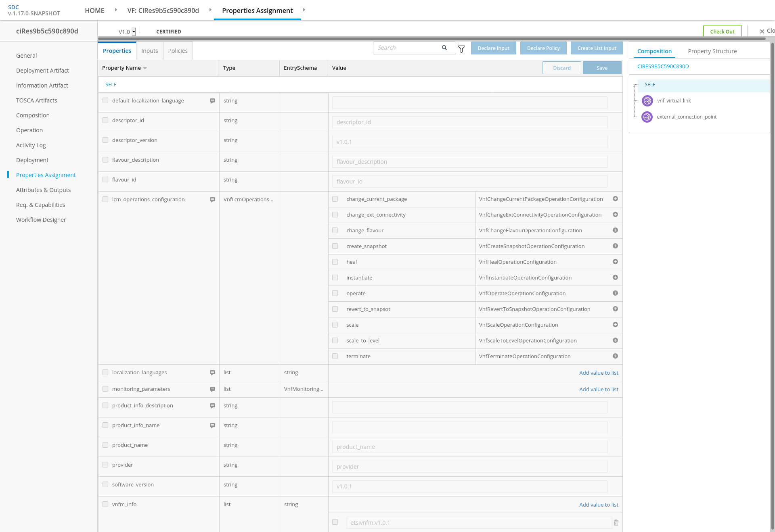Open the filter funnel icon

tap(462, 48)
